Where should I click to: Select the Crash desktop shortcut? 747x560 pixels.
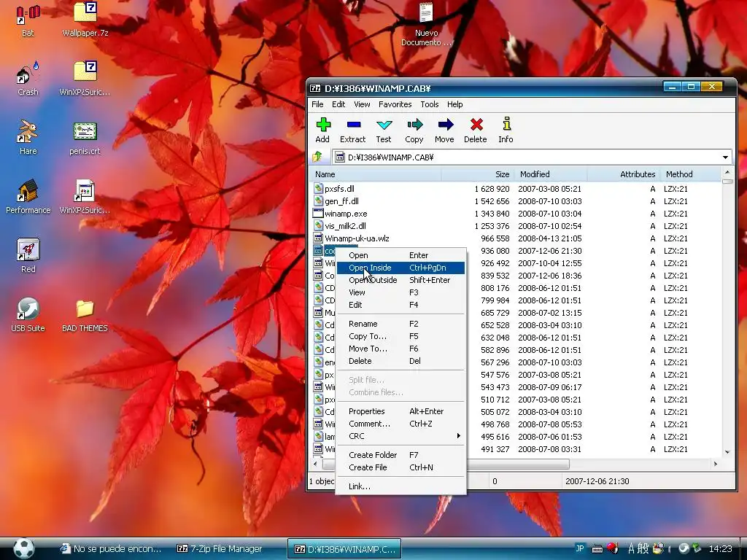28,79
